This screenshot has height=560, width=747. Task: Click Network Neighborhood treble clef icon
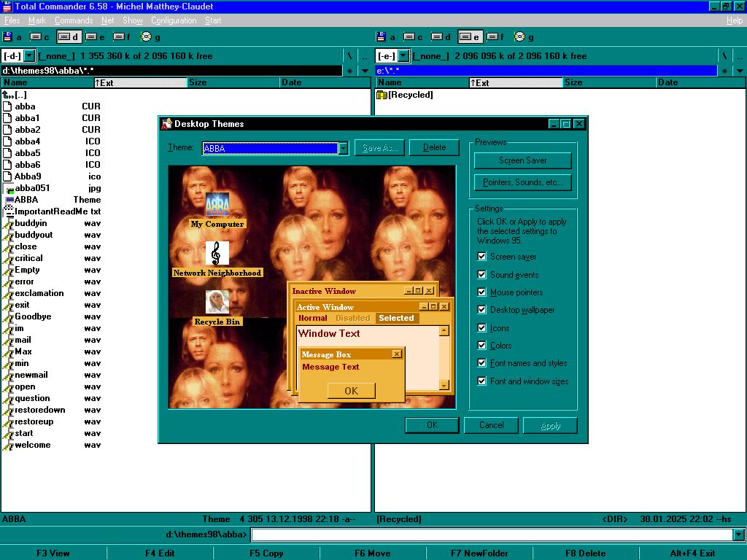[217, 254]
